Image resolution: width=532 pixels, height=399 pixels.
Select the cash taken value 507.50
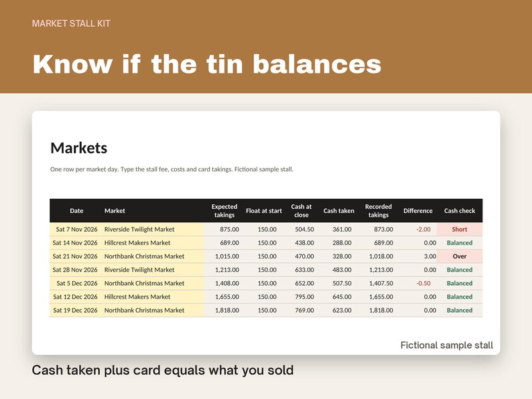pos(342,283)
